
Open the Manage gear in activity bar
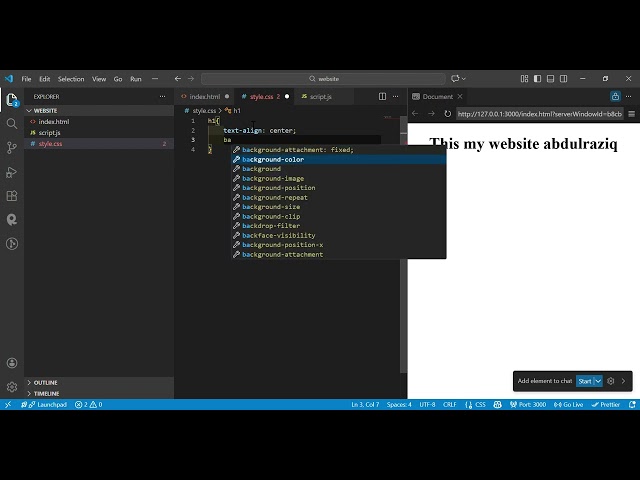tap(12, 387)
